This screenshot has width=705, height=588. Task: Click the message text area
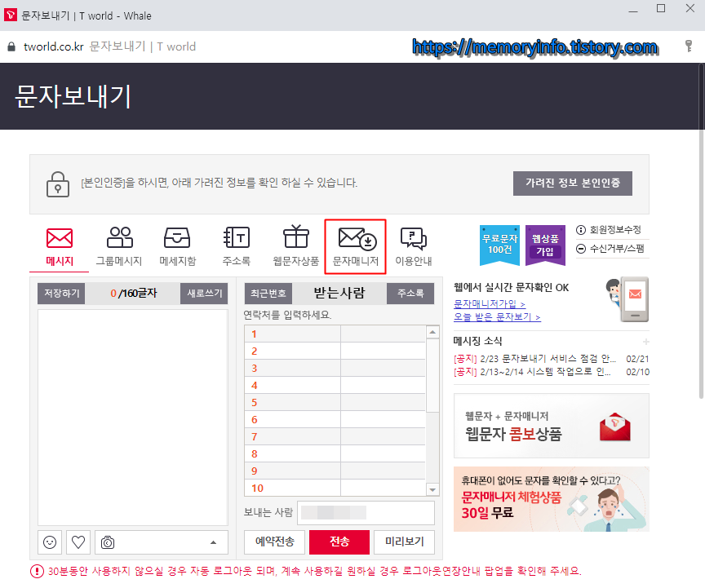(133, 418)
